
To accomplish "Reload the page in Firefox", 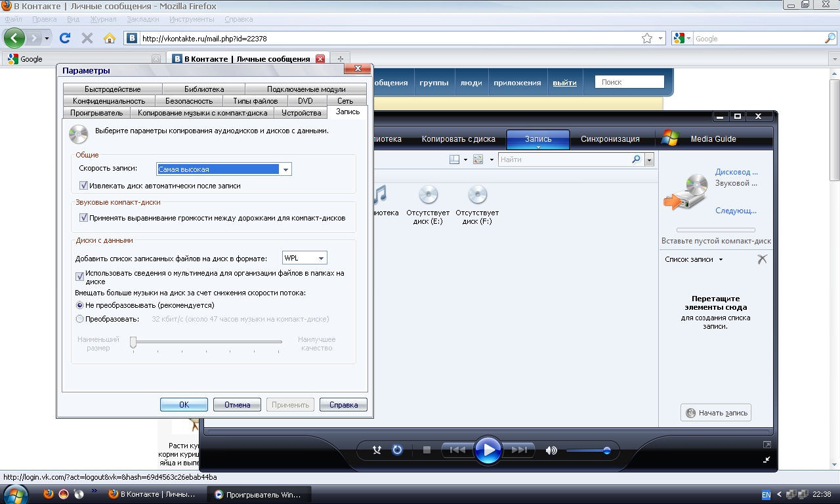I will click(65, 38).
